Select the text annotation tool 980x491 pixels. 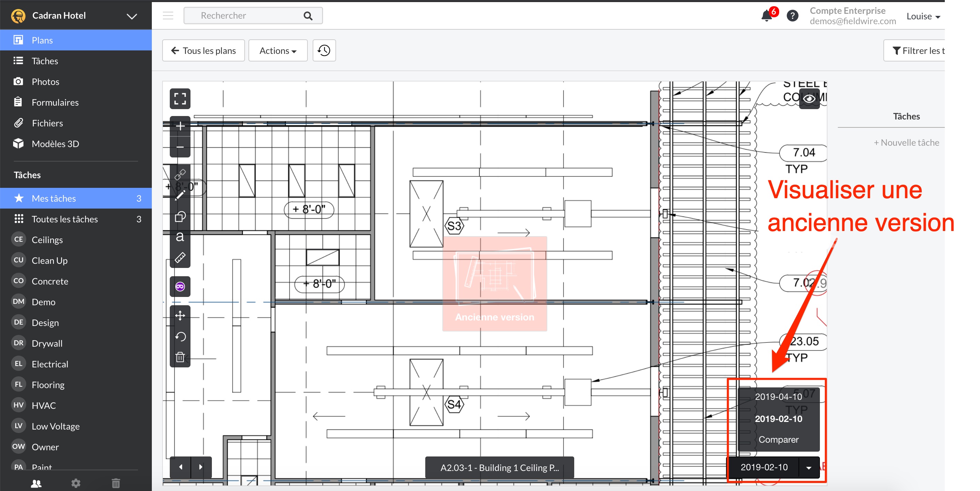click(x=180, y=237)
